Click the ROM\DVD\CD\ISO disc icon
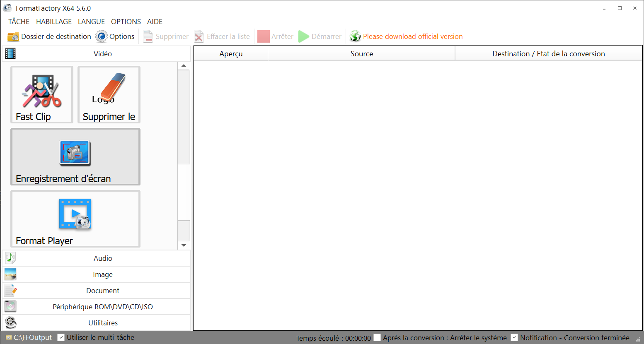 click(x=10, y=306)
